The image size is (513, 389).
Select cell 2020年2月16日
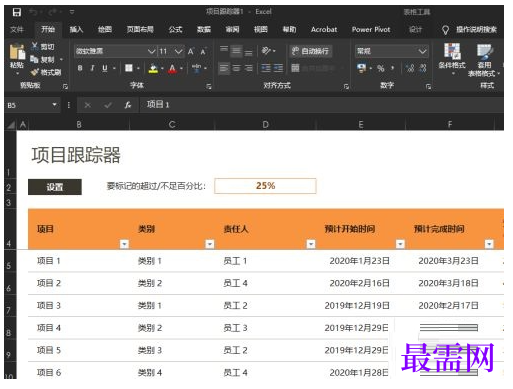point(360,283)
